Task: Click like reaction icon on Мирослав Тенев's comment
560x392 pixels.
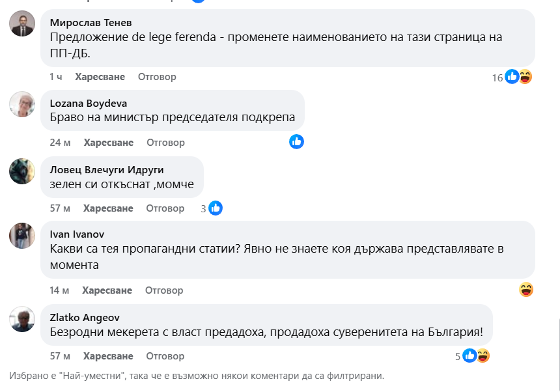Action: pos(512,77)
